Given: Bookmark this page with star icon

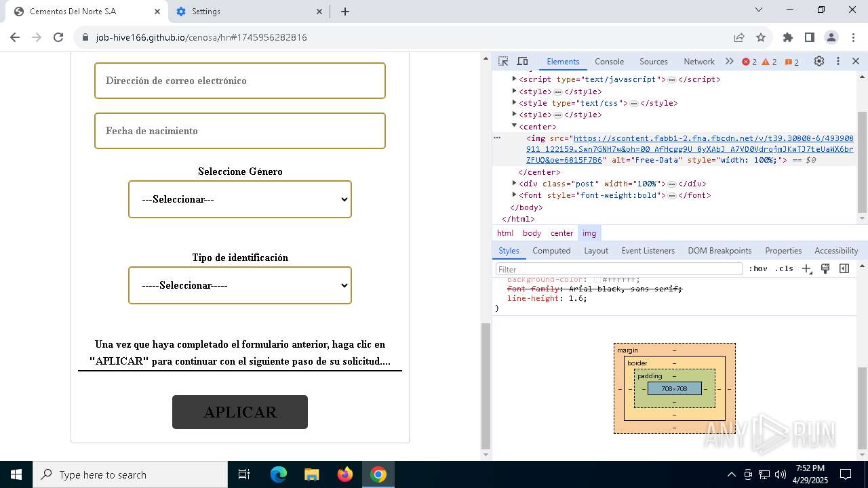Looking at the screenshot, I should [761, 37].
